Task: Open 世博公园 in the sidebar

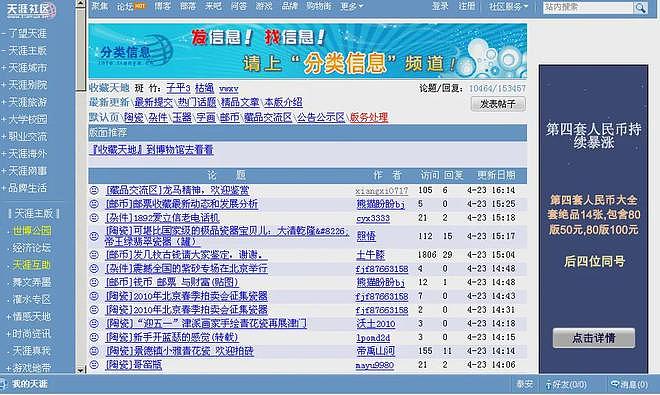Action: click(x=32, y=231)
